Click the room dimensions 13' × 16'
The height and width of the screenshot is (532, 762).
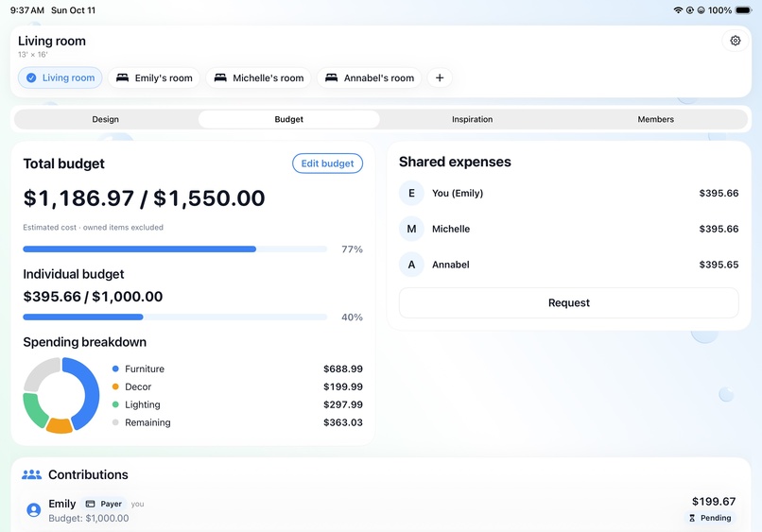click(x=33, y=55)
